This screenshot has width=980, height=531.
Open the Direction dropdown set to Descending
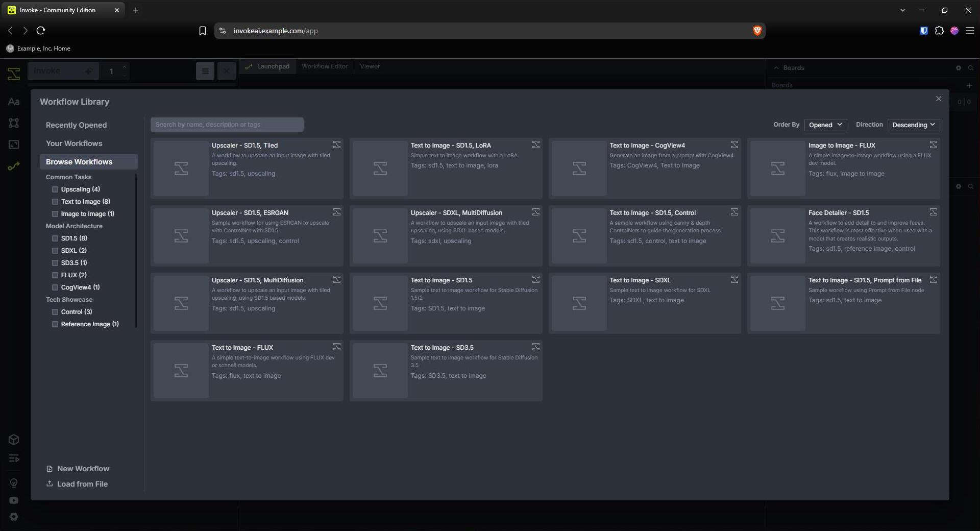(914, 125)
